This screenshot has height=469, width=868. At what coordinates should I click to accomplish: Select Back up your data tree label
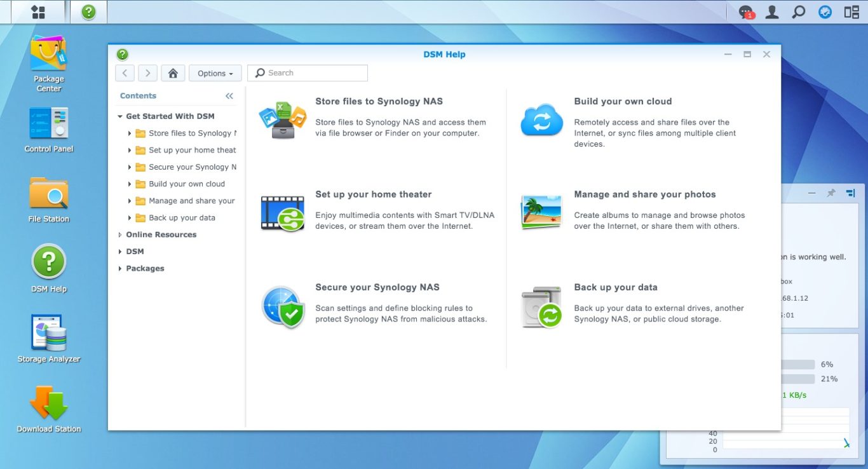(182, 218)
